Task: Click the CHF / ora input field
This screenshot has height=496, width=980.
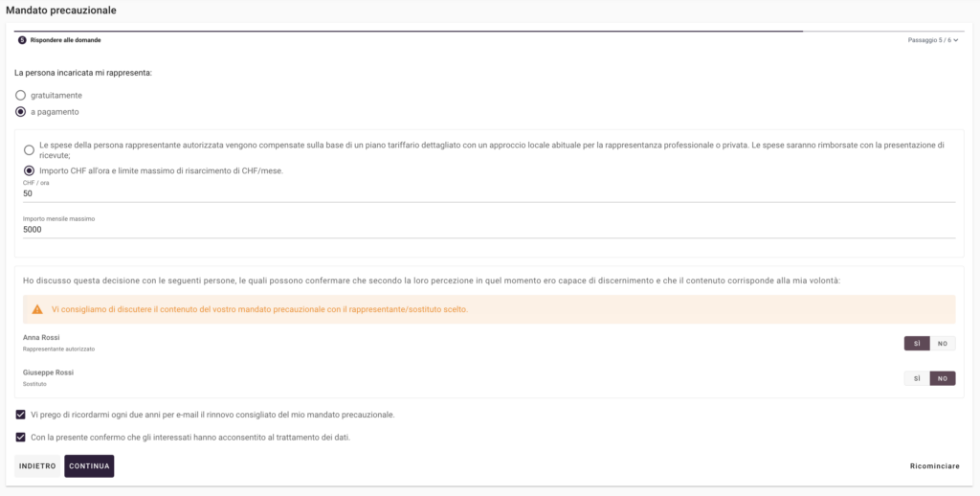Action: [488, 193]
